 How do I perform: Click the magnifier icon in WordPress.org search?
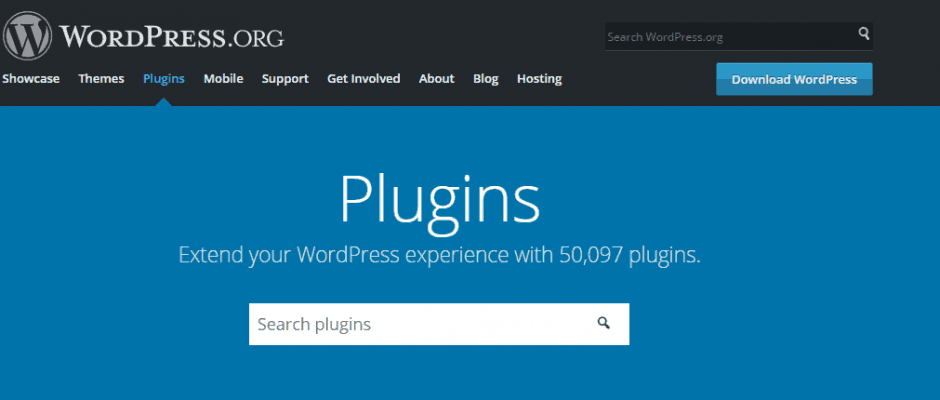[863, 34]
